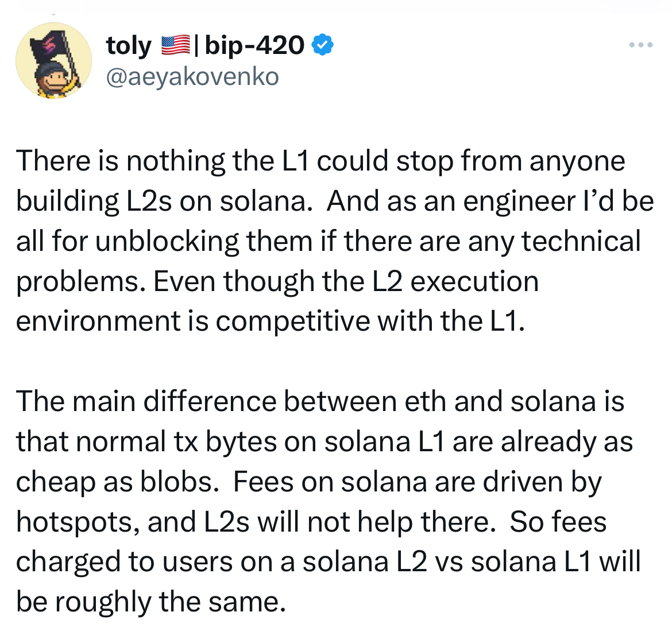Click the American flag emoji in username
Screen dimensions: 672x643
point(175,44)
